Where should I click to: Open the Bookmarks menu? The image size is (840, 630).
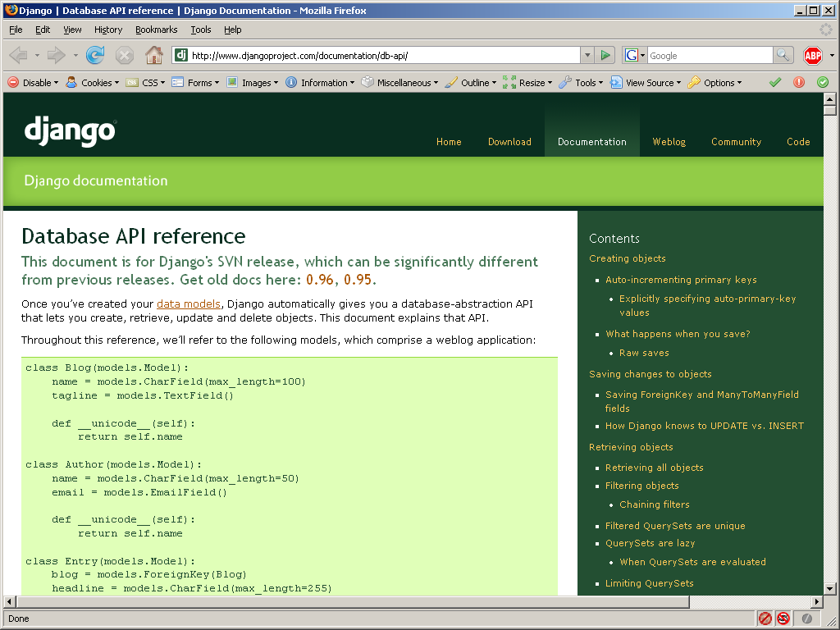click(157, 30)
